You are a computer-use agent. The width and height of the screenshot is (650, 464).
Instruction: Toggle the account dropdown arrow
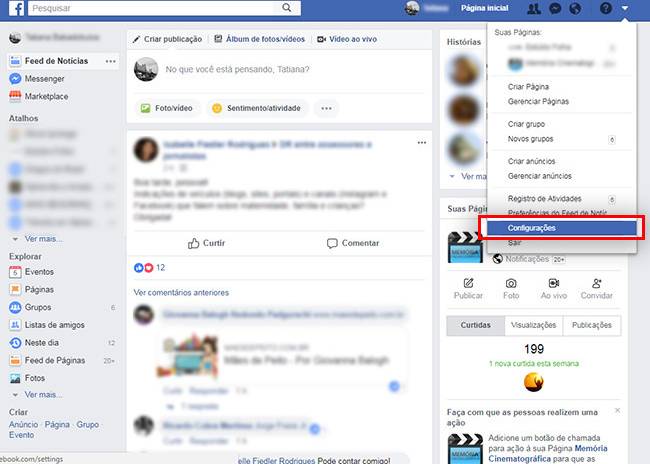(x=625, y=8)
